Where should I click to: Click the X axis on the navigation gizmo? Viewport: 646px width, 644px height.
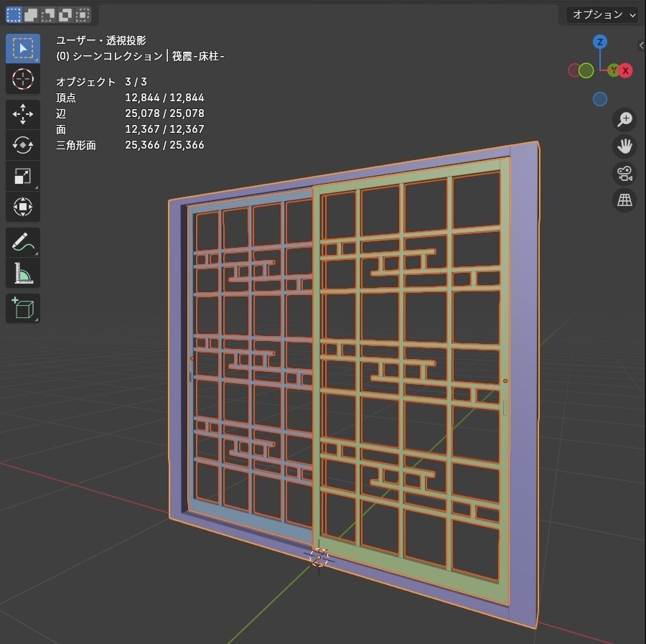pyautogui.click(x=626, y=70)
